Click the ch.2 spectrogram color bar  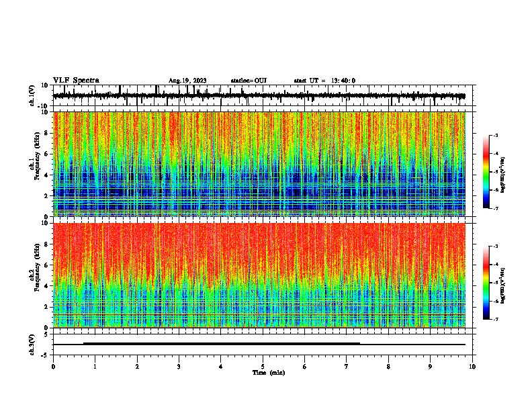[486, 283]
